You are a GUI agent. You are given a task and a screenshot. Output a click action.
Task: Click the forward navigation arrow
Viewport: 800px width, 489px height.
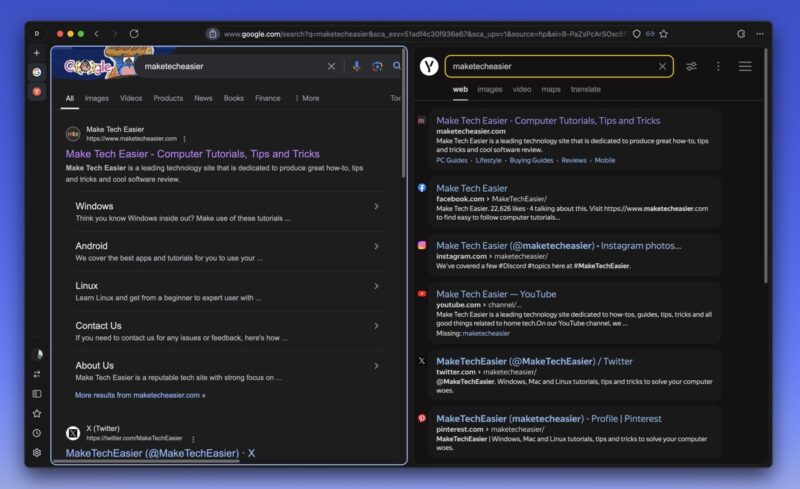[115, 34]
